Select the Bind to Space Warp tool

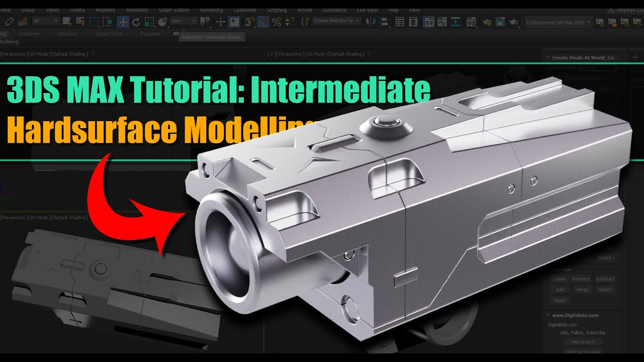click(x=23, y=22)
